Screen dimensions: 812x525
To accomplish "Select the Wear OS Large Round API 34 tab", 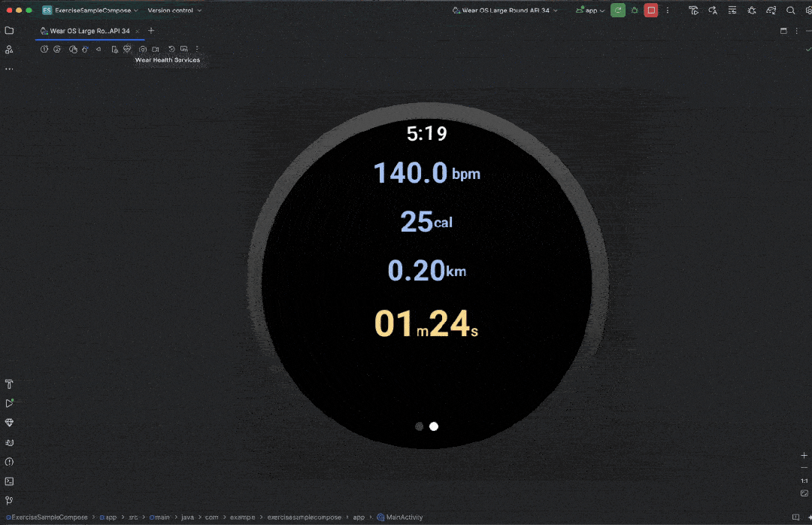I will coord(89,31).
